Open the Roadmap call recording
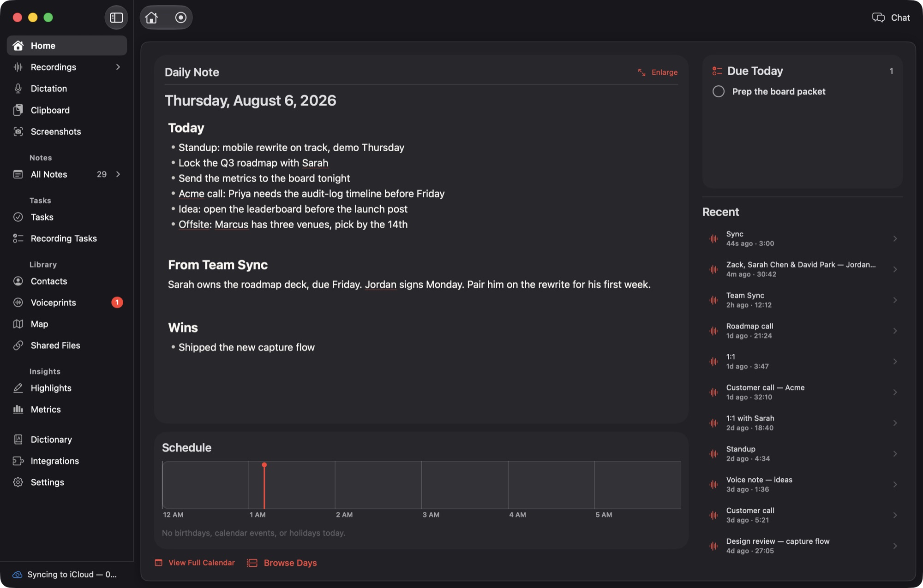The image size is (923, 588). pyautogui.click(x=803, y=331)
